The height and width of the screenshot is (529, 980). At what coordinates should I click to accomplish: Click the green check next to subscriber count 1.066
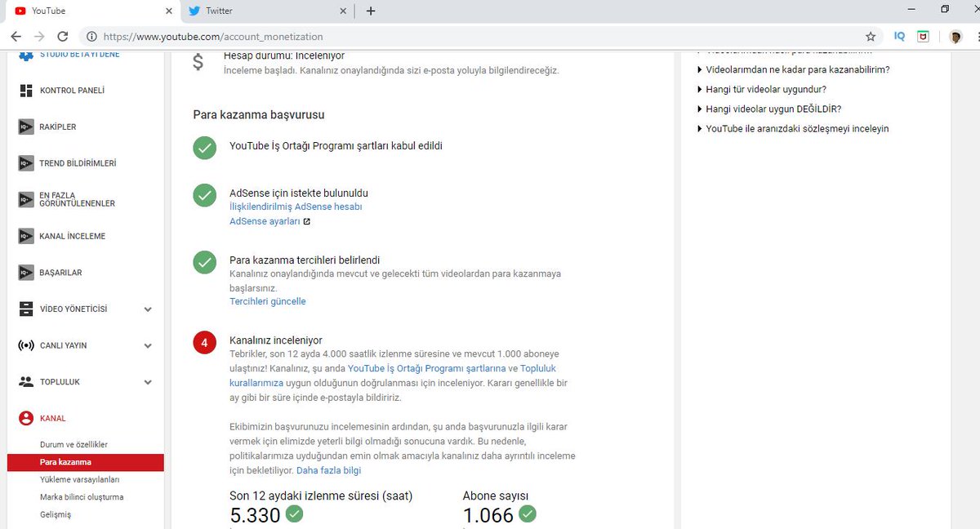(x=528, y=514)
